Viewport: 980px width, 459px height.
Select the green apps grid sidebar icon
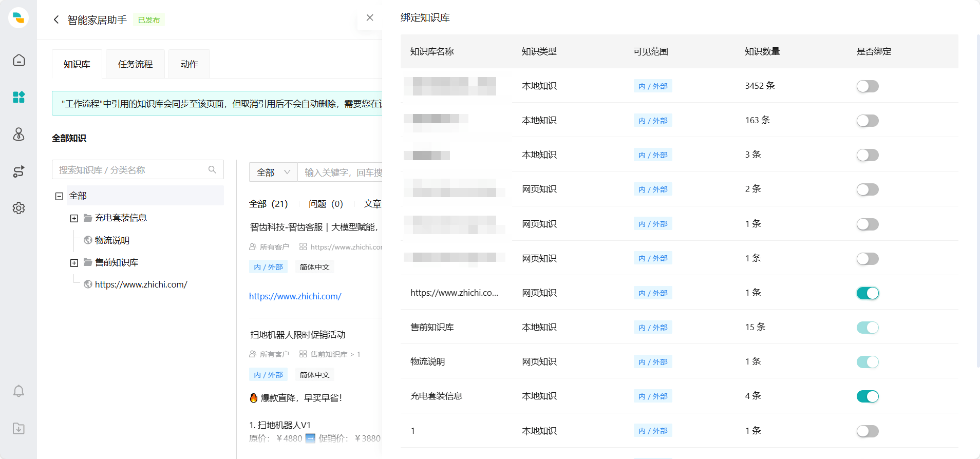[x=18, y=97]
